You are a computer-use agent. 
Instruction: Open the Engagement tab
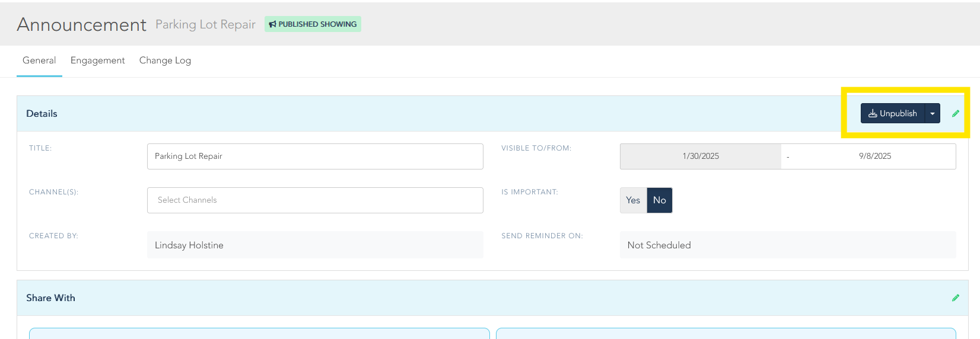click(97, 60)
